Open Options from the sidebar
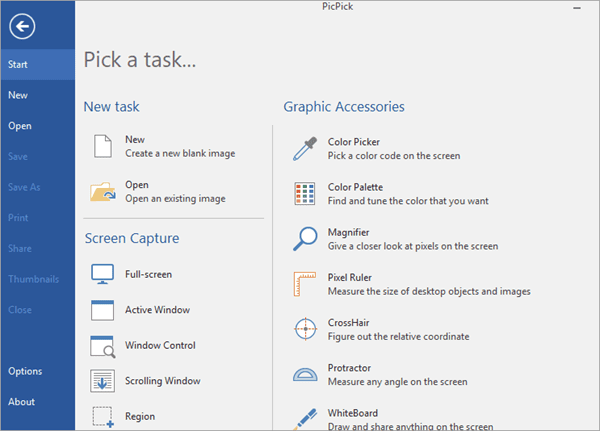Viewport: 600px width, 431px height. pos(38,371)
